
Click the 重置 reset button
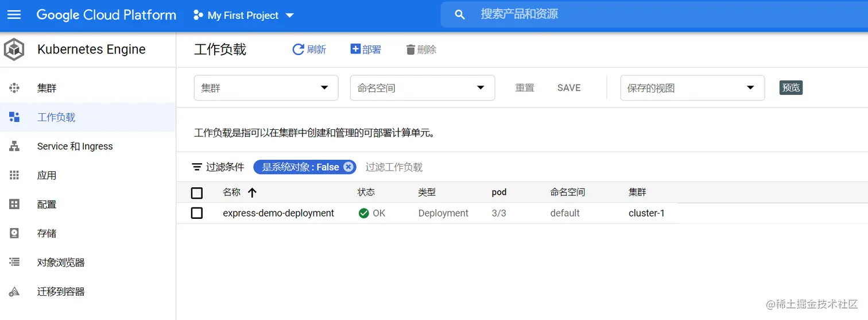[x=525, y=88]
